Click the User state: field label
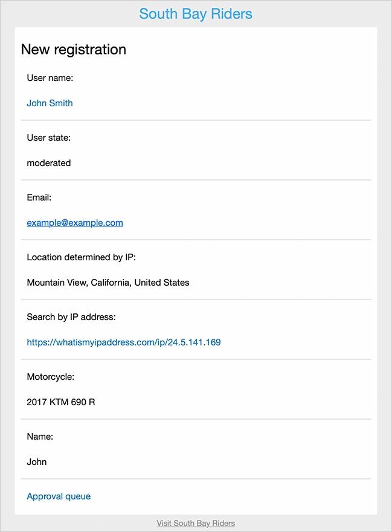Viewport: 392px width, 532px height. 49,138
